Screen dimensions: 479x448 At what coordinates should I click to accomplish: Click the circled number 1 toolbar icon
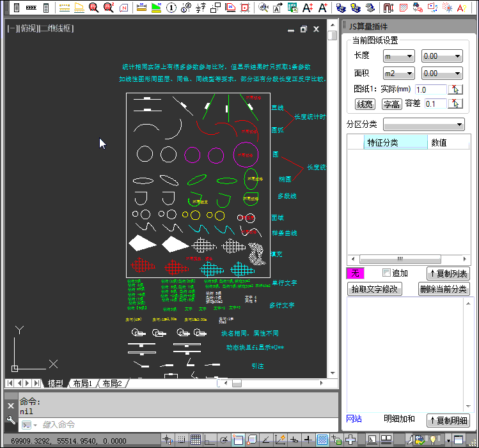(x=173, y=8)
